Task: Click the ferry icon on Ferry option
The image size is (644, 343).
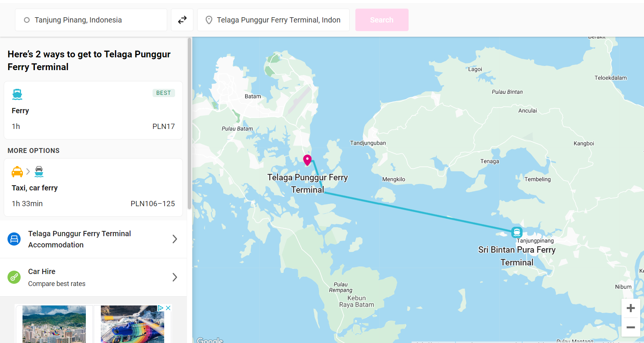Action: click(x=17, y=94)
